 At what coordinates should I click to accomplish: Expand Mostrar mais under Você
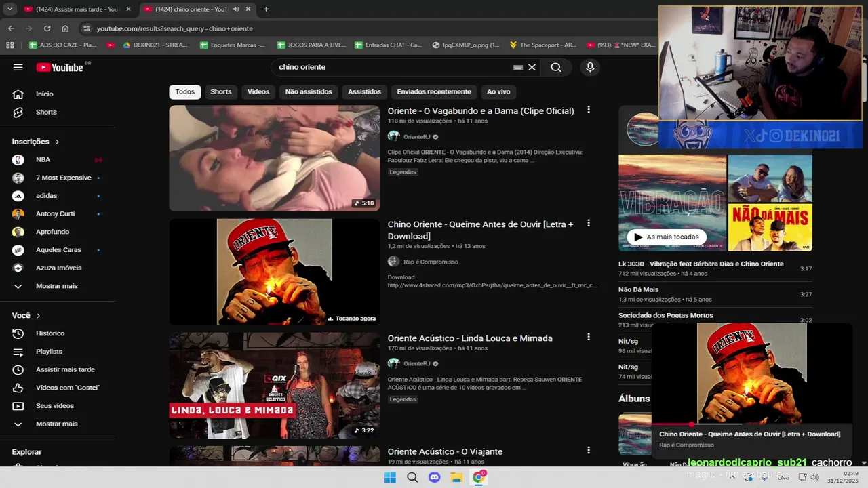(58, 424)
